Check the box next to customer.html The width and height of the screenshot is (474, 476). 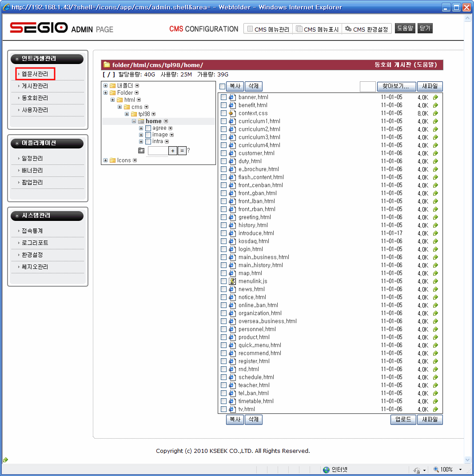pyautogui.click(x=223, y=153)
